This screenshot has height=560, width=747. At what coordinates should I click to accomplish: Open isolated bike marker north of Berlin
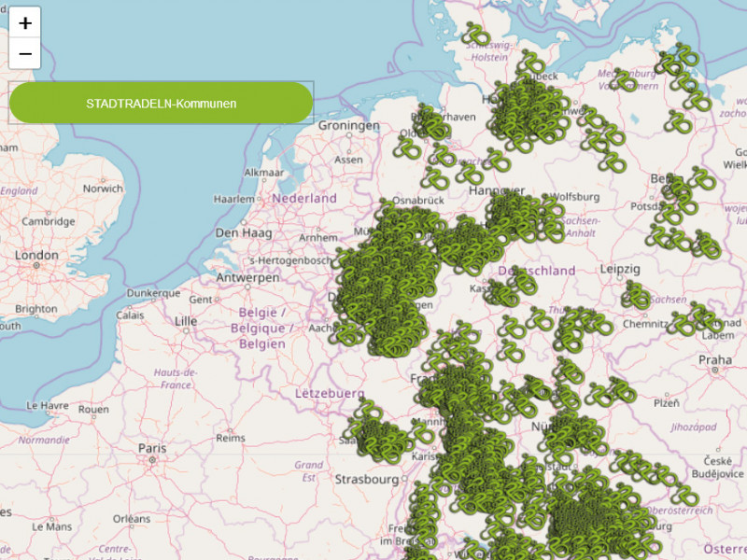point(677,121)
